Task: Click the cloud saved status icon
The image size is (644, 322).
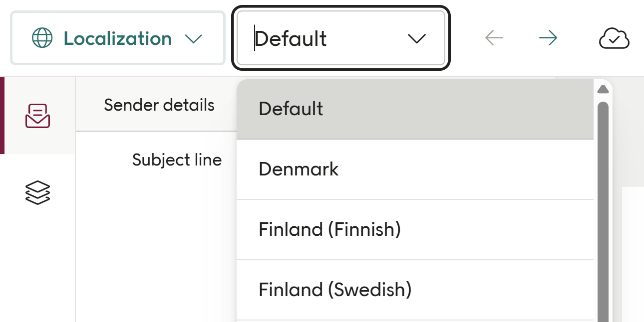Action: 614,38
